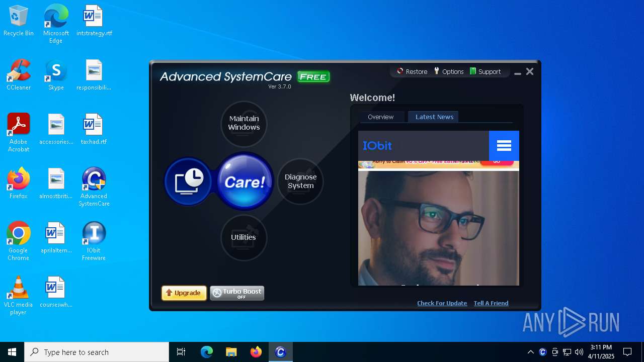
Task: Open Task View from the taskbar
Action: pyautogui.click(x=181, y=352)
